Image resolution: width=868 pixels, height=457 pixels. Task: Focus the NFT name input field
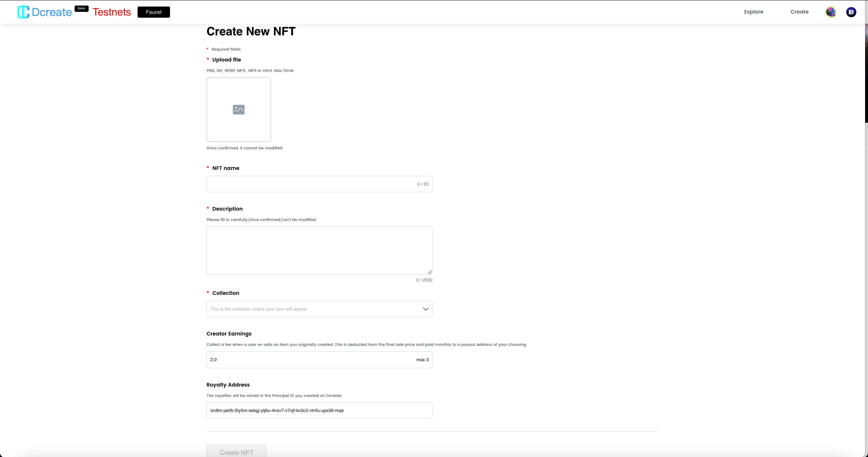[310, 184]
